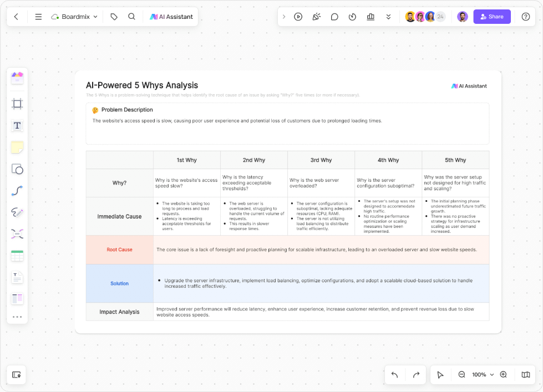Open the Boardmix file name dropdown
Image resolution: width=543 pixels, height=392 pixels.
[x=74, y=17]
